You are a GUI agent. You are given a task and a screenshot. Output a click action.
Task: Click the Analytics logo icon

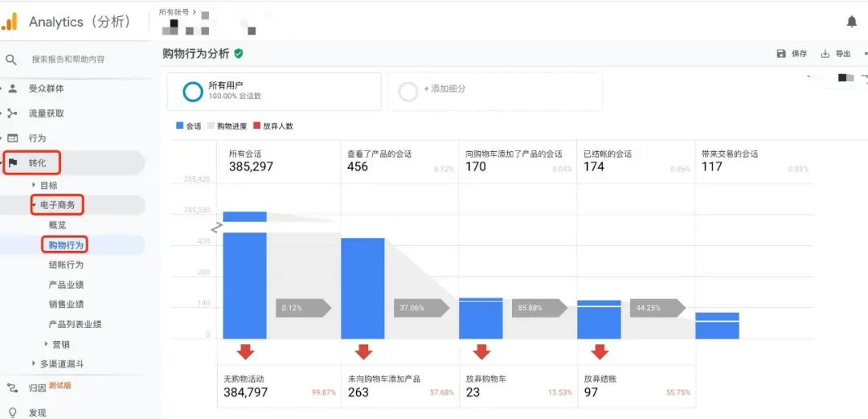pyautogui.click(x=10, y=23)
